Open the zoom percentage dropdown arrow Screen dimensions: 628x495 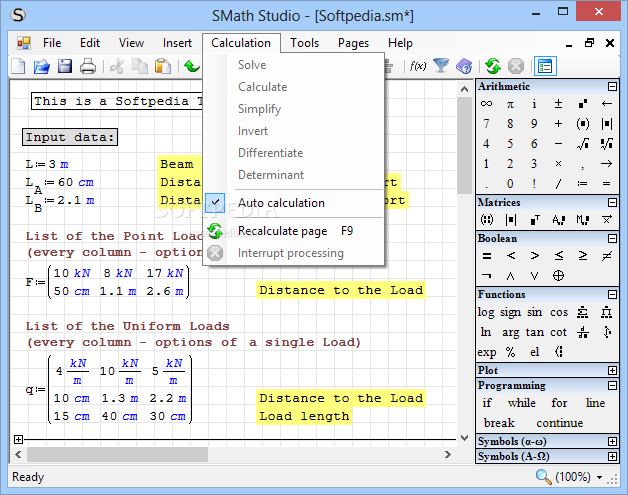pyautogui.click(x=600, y=477)
